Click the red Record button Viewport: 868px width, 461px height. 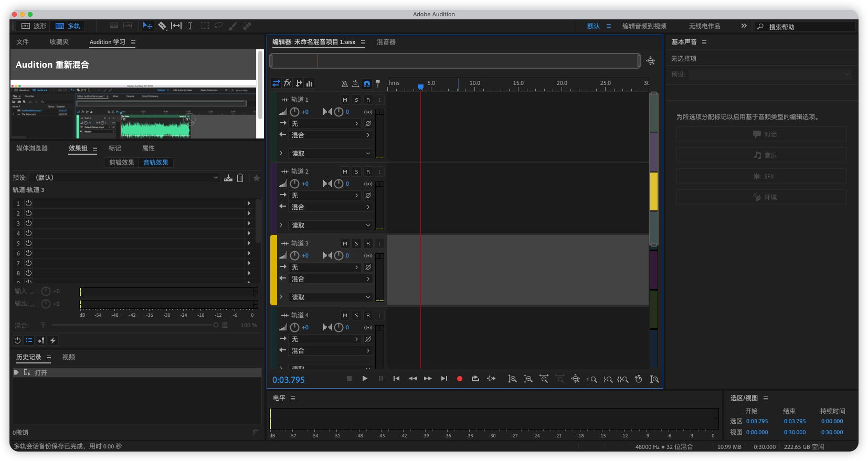tap(460, 379)
